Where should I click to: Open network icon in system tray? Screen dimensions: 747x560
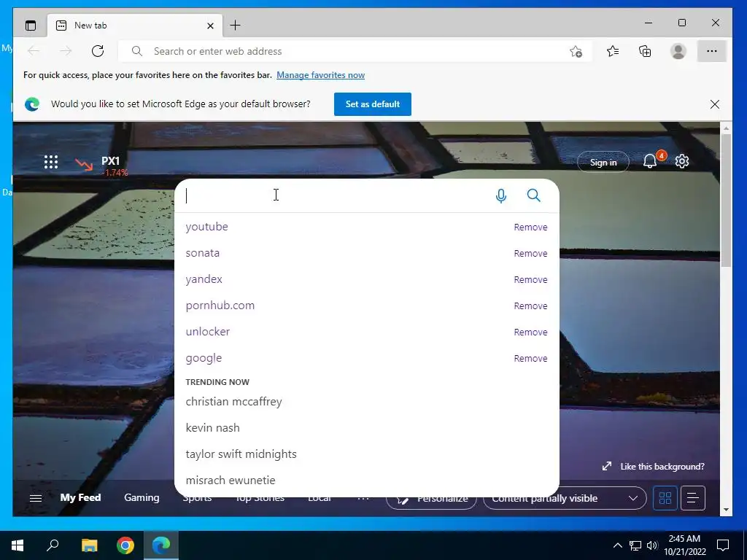(x=635, y=545)
